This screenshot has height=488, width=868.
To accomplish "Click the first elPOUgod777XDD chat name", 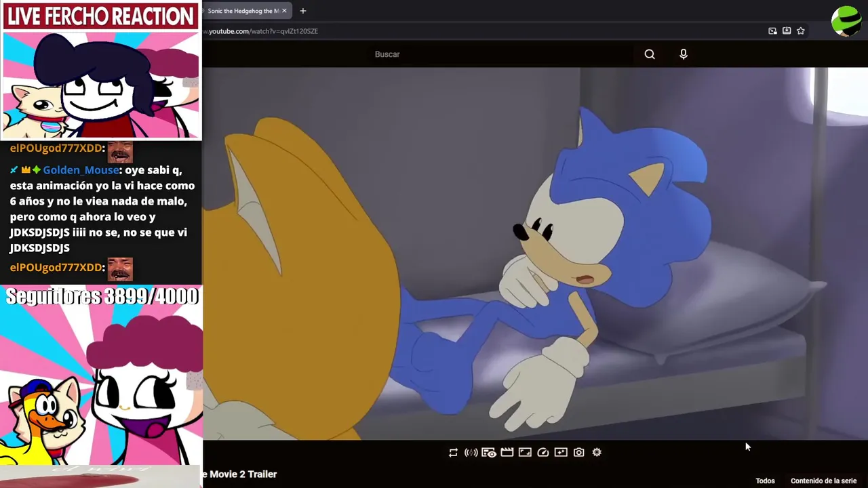I will (x=56, y=148).
